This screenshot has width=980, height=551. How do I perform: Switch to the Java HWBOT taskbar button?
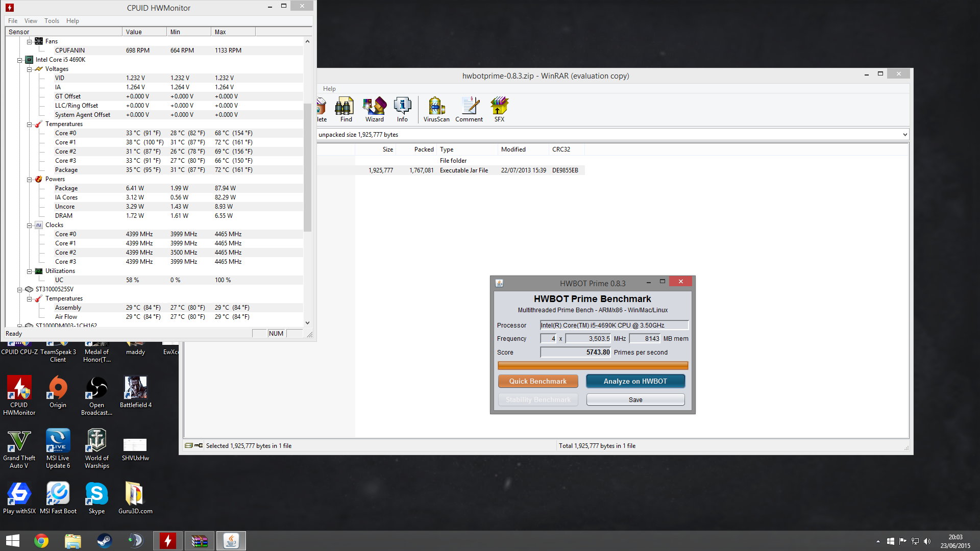(x=231, y=541)
